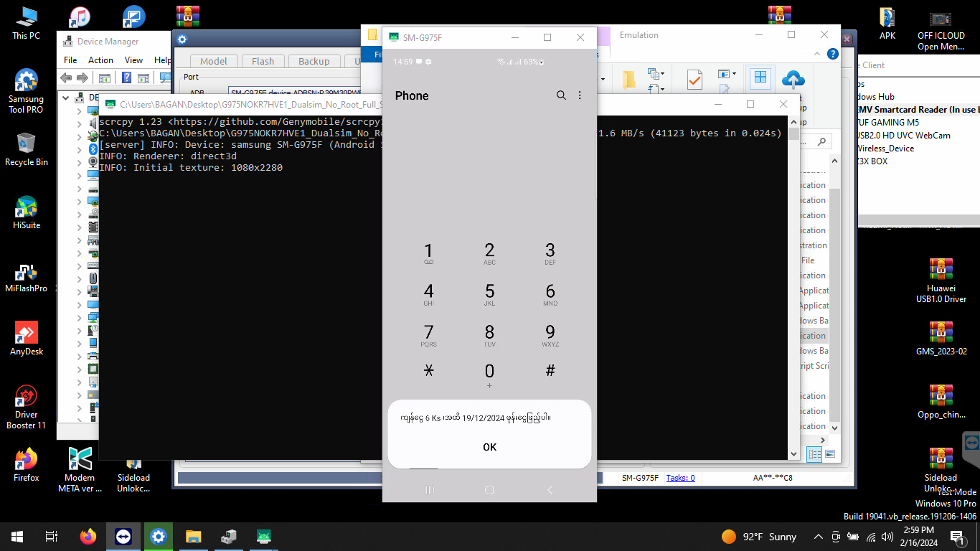Expand the audio speaker category in Device Manager
The width and height of the screenshot is (980, 551).
pyautogui.click(x=80, y=123)
